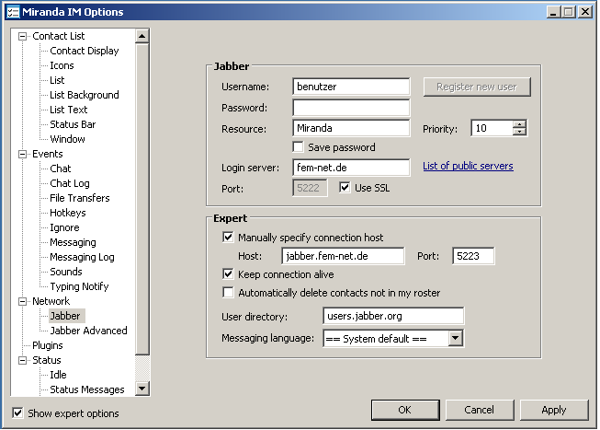The image size is (600, 430).
Task: Open Jabber Advanced settings
Action: click(x=88, y=331)
